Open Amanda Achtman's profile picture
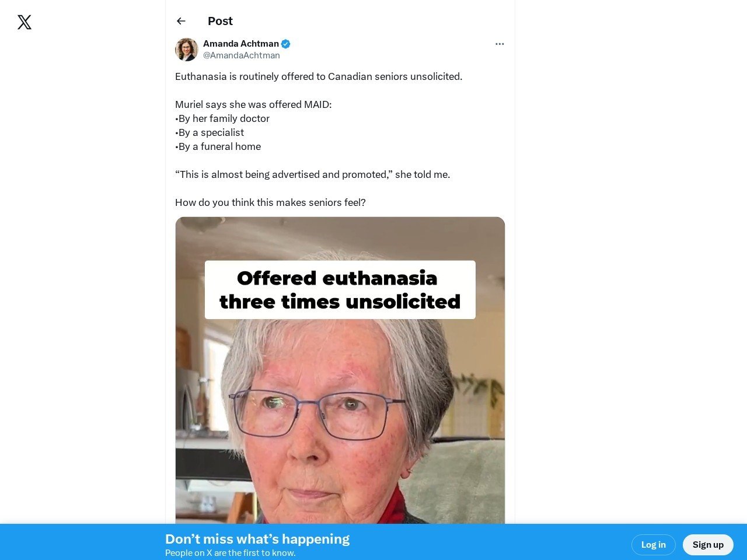 point(187,50)
